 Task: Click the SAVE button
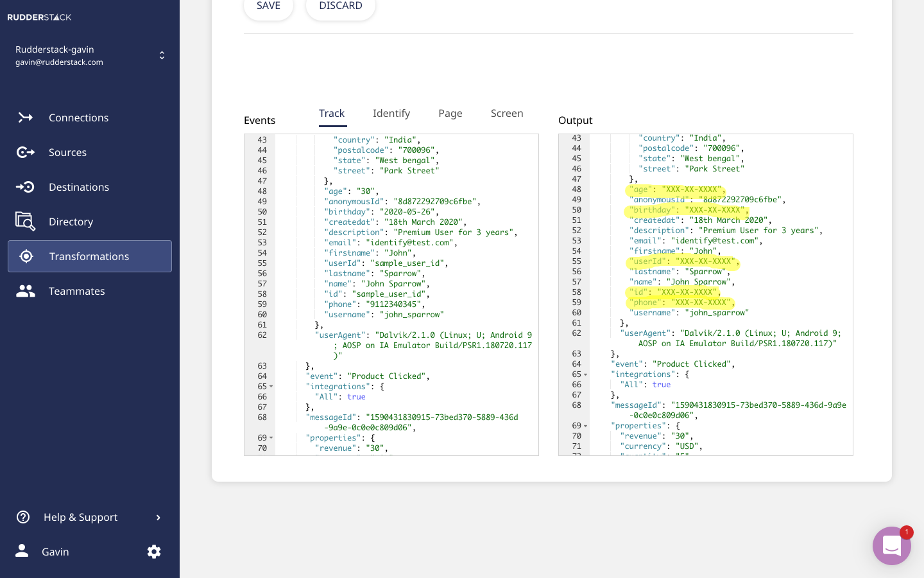[x=268, y=5]
